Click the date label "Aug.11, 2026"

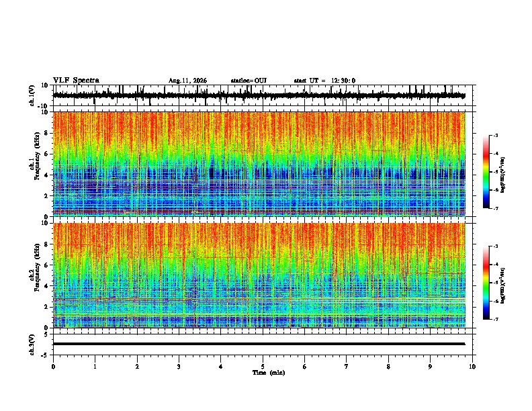(x=187, y=81)
